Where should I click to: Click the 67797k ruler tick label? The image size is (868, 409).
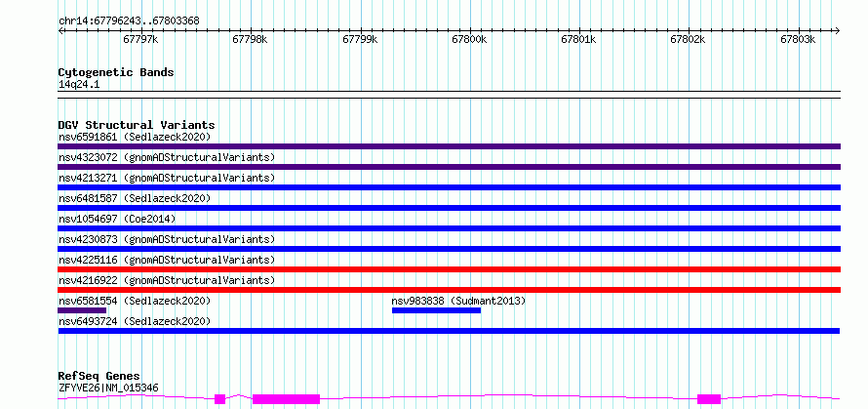click(141, 40)
